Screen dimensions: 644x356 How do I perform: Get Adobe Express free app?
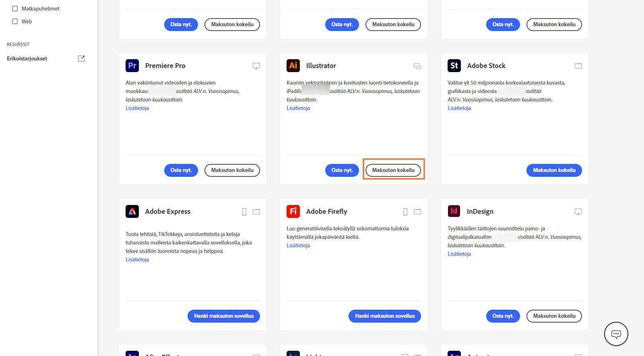click(x=224, y=316)
